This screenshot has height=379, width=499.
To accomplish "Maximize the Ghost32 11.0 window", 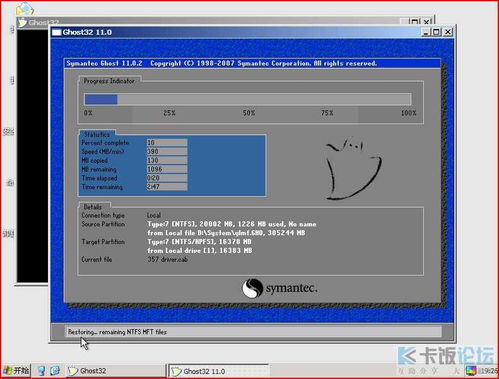I will click(436, 32).
